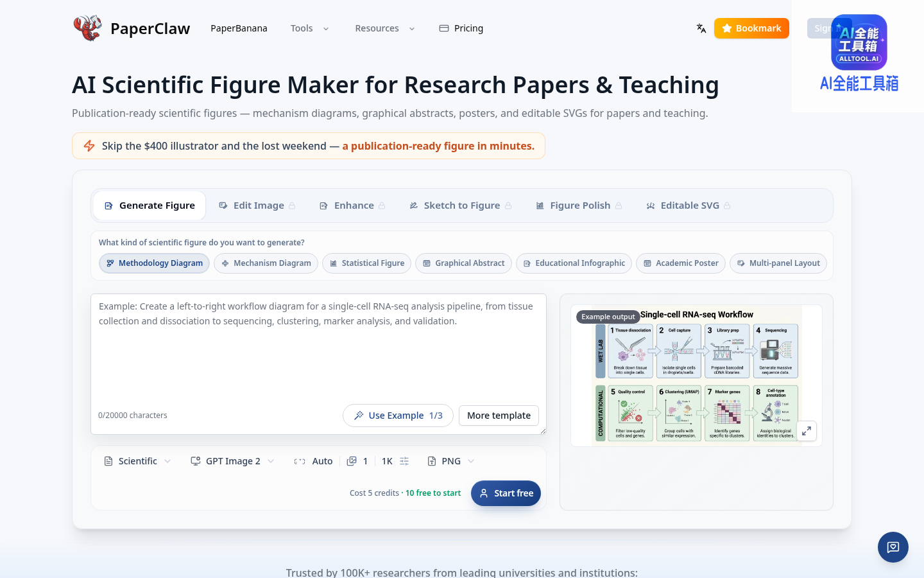Click the Use Example button

coord(398,416)
